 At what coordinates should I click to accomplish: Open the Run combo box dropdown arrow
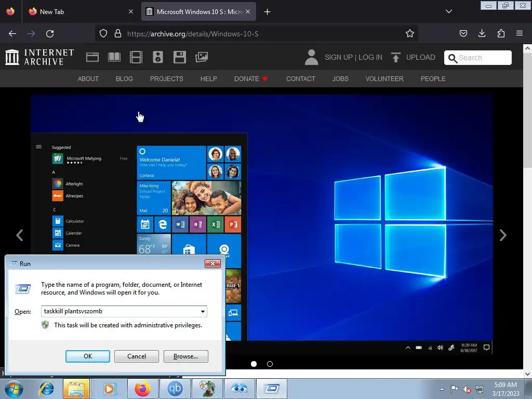203,312
